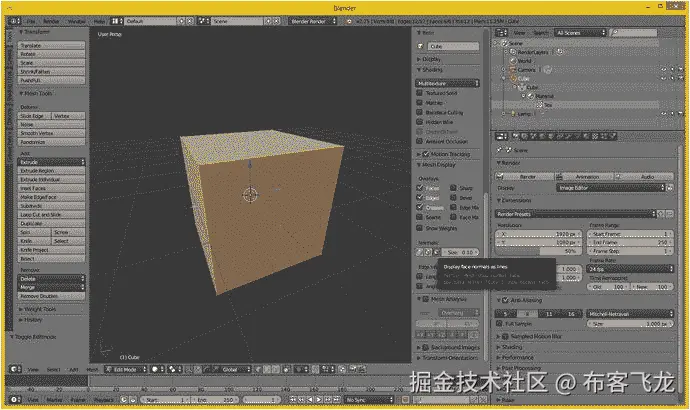Open the Help menu in top bar
This screenshot has width=690, height=410.
point(99,21)
